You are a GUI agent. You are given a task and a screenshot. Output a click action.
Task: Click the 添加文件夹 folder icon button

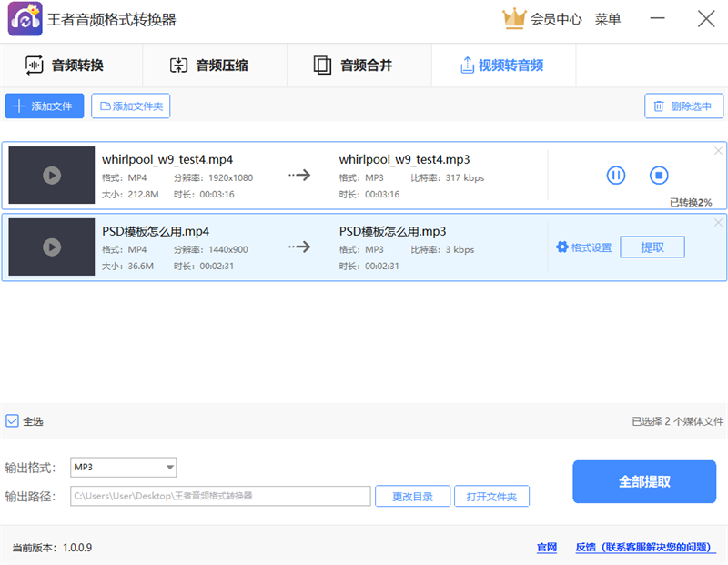click(x=105, y=106)
